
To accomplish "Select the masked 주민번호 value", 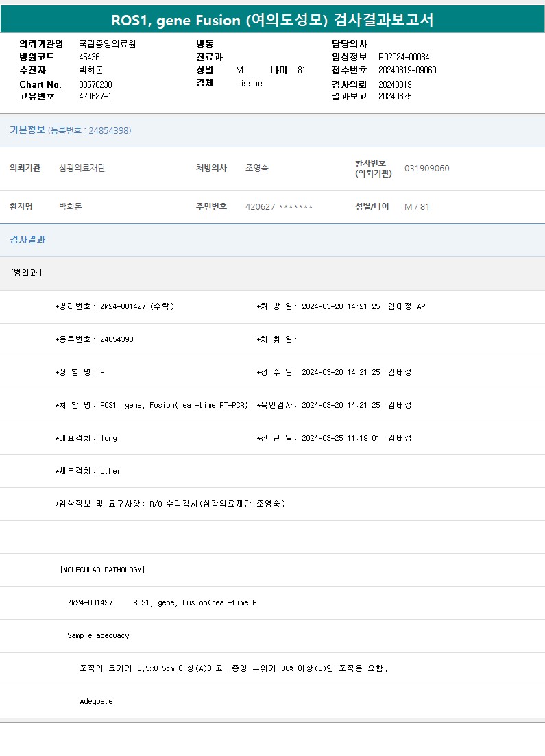I will click(278, 207).
